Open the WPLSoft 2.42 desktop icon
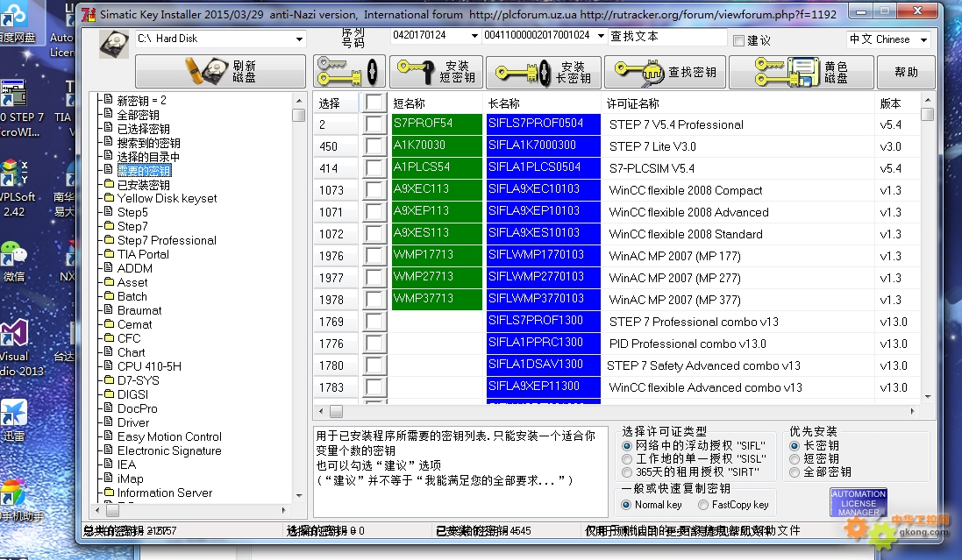 15,188
